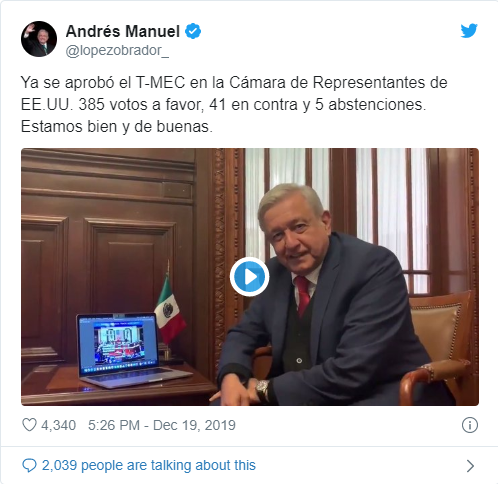Expand conversation with the right chevron arrow

tap(470, 466)
